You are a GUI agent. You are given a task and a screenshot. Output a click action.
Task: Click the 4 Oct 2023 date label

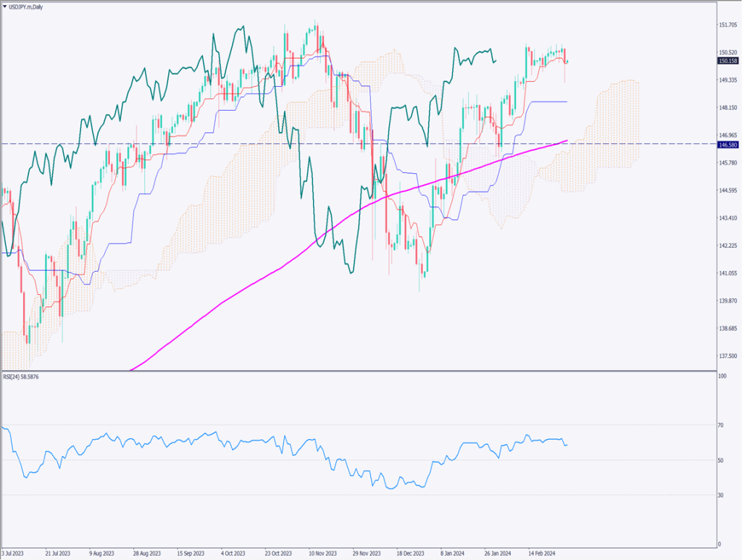click(x=233, y=553)
